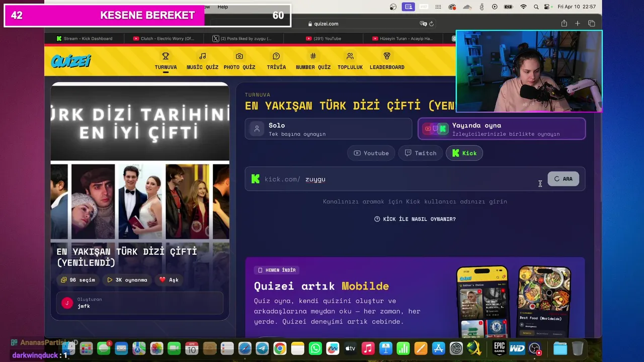Screen dimensions: 644x362
Task: Open Kick ile nasıl oynanır help link
Action: tap(415, 219)
